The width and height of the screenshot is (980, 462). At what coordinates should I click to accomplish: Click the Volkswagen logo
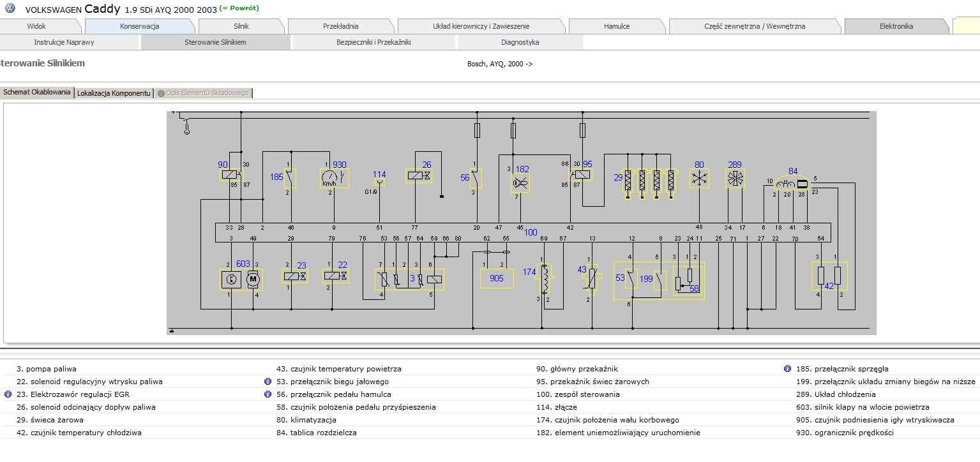point(9,8)
